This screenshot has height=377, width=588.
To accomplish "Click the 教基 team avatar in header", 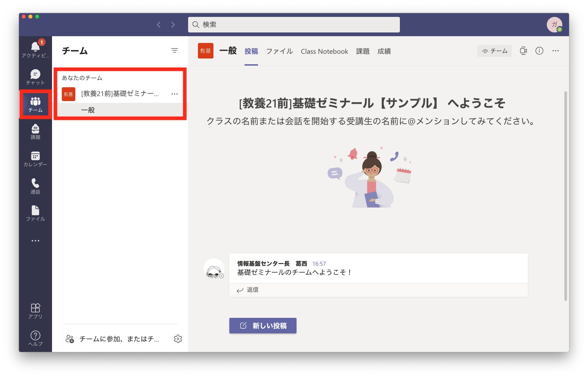I will tap(206, 51).
